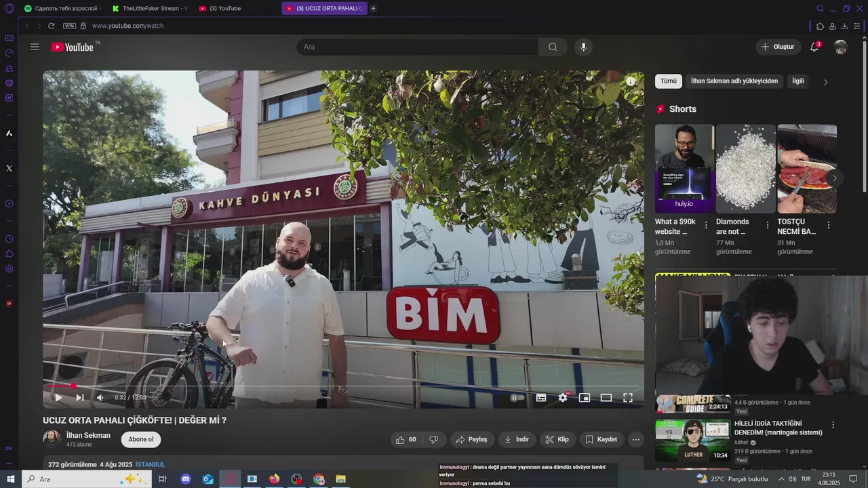Select the İlgili filter chip
This screenshot has width=868, height=488.
tap(798, 81)
